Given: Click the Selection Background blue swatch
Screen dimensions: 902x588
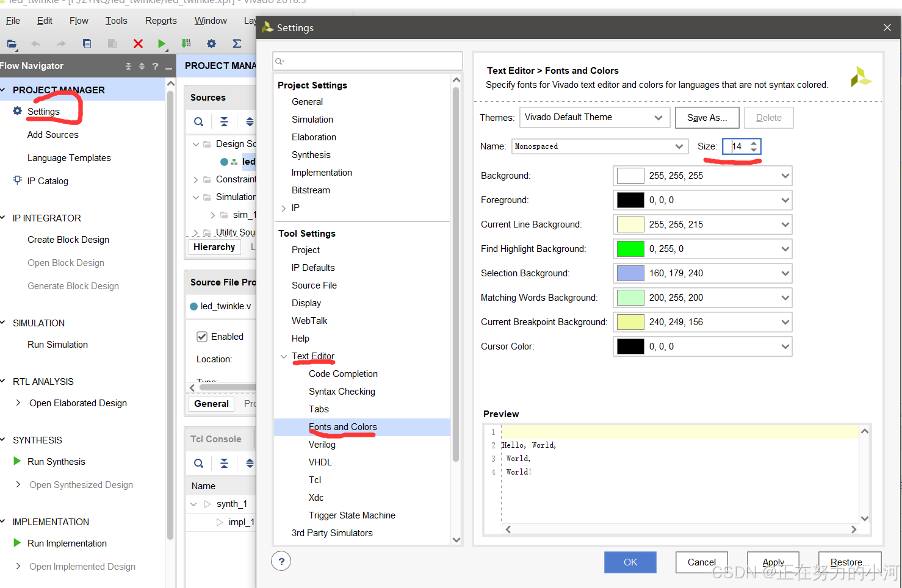Looking at the screenshot, I should tap(630, 273).
